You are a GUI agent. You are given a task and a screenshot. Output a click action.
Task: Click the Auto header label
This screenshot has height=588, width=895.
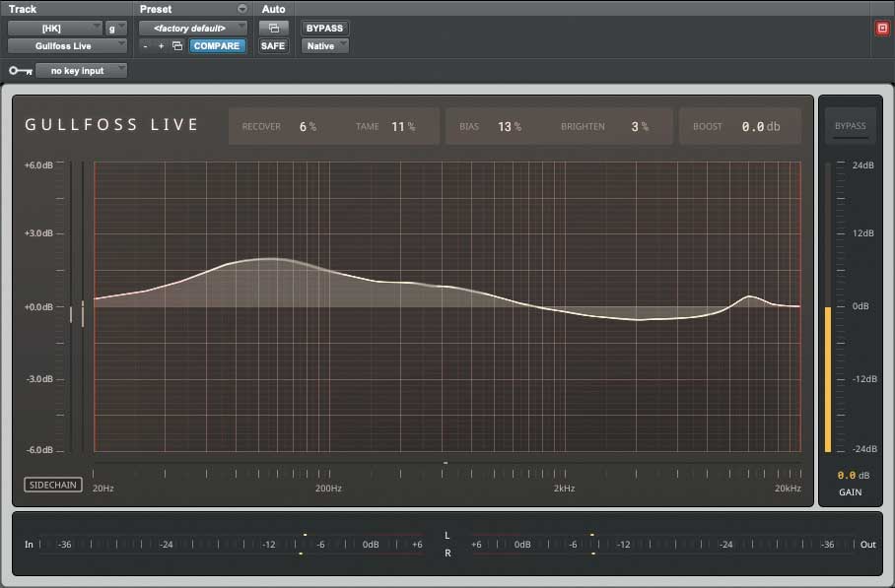point(273,9)
